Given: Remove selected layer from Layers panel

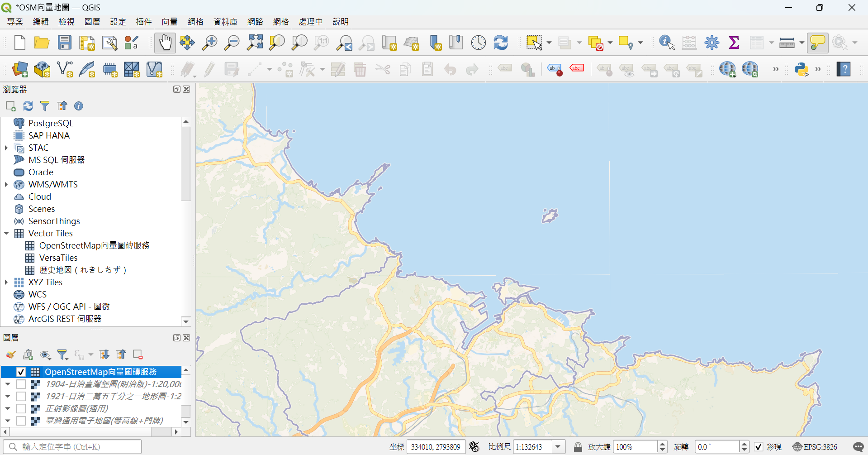Looking at the screenshot, I should click(138, 354).
